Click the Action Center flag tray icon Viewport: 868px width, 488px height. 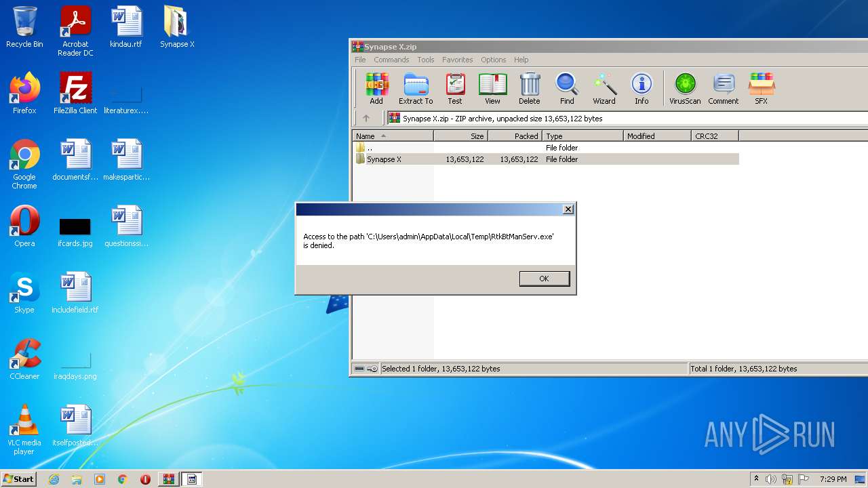804,479
